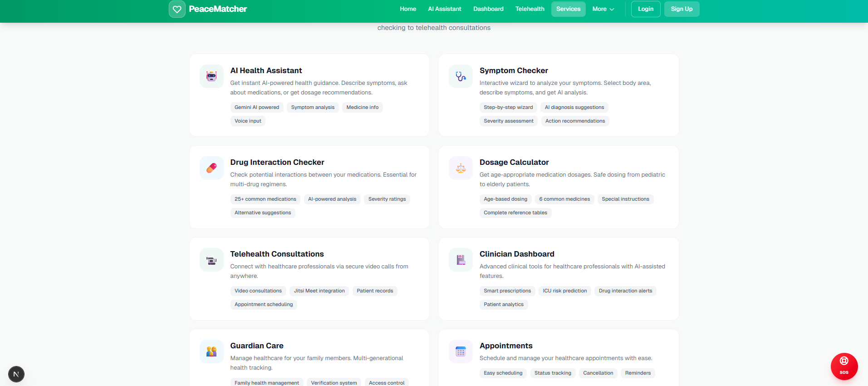Viewport: 868px width, 386px height.
Task: Open the Dosage Calculator card title
Action: [x=514, y=162]
